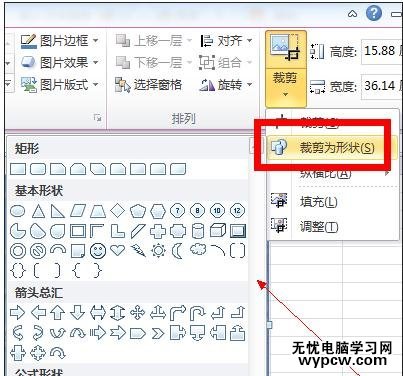The height and width of the screenshot is (376, 403).
Task: Select the Octagon (8) shape
Action: 197,211
